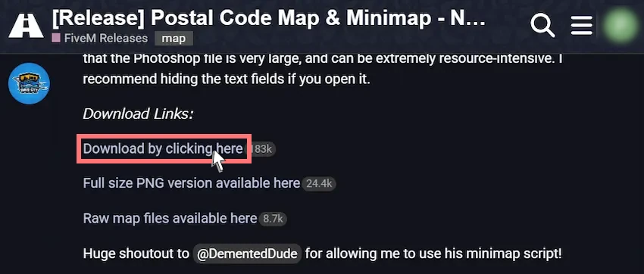Click the pink FiveM Releases category square

pos(56,39)
